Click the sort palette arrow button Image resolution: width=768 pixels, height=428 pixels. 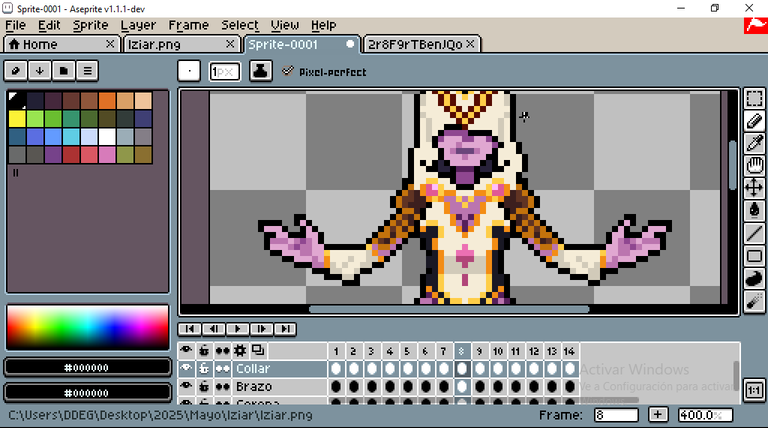[x=40, y=71]
